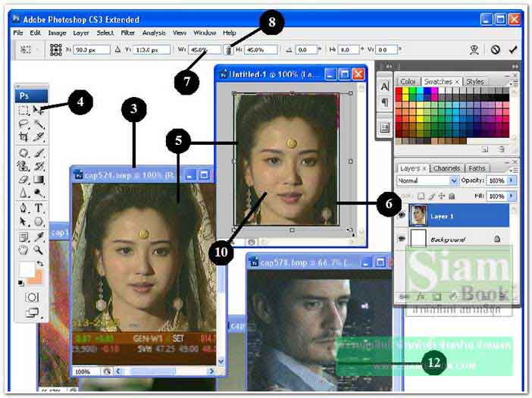Open the Opacity slider arrow
This screenshot has width=532, height=398.
coord(512,180)
